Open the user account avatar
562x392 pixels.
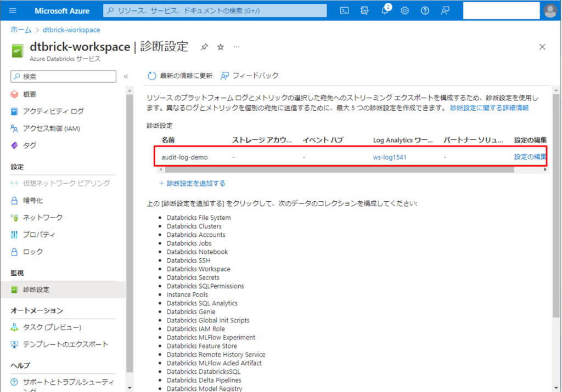[549, 10]
